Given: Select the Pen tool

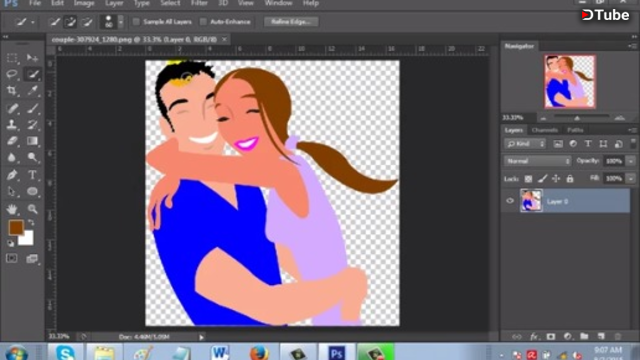Looking at the screenshot, I should [12, 175].
